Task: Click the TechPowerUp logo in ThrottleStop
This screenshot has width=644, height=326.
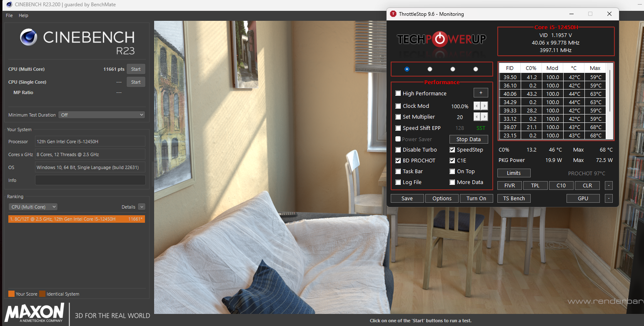Action: pyautogui.click(x=442, y=40)
